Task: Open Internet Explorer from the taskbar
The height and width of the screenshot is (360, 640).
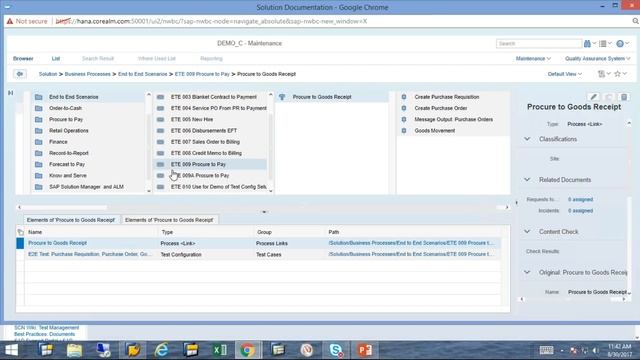Action: tap(161, 350)
